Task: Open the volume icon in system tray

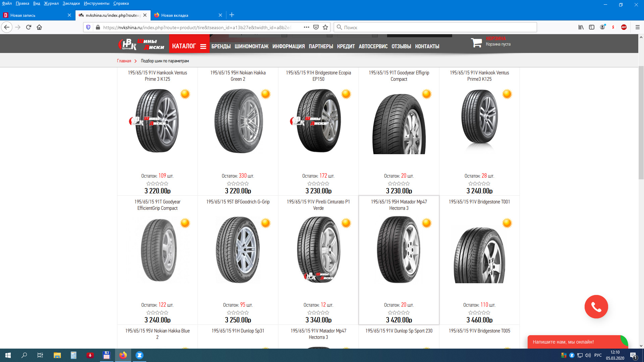Action: [588, 355]
